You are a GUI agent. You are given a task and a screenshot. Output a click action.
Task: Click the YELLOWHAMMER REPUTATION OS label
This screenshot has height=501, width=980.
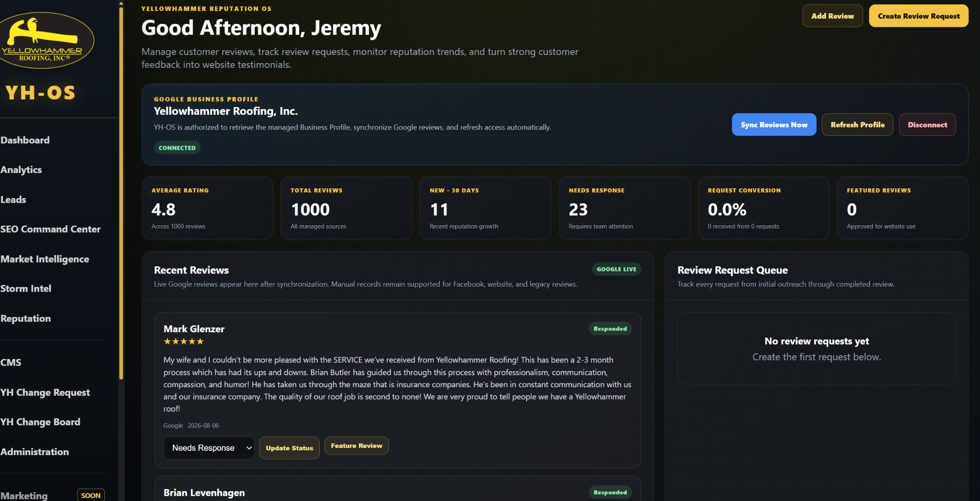[207, 9]
